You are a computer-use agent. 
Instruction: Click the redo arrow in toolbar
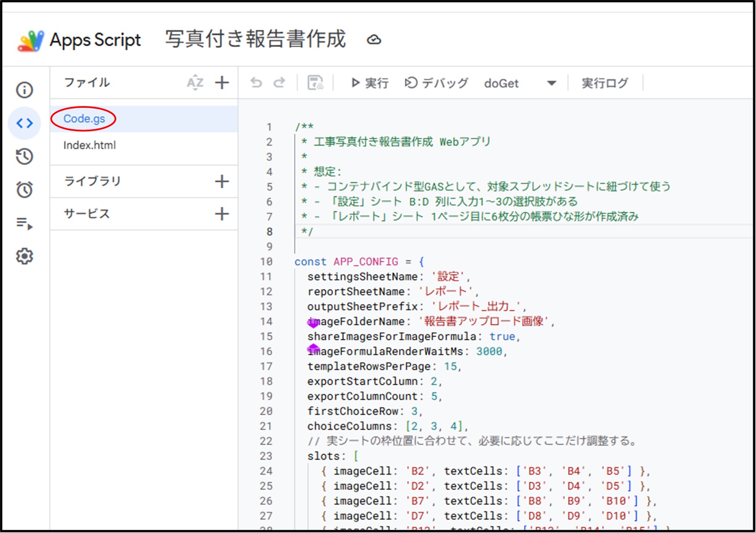pyautogui.click(x=279, y=83)
